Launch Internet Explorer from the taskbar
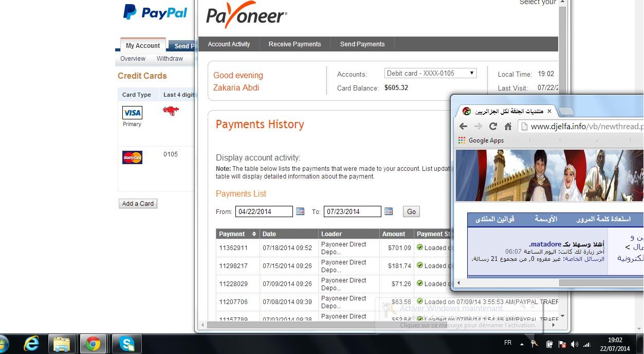 click(x=31, y=344)
